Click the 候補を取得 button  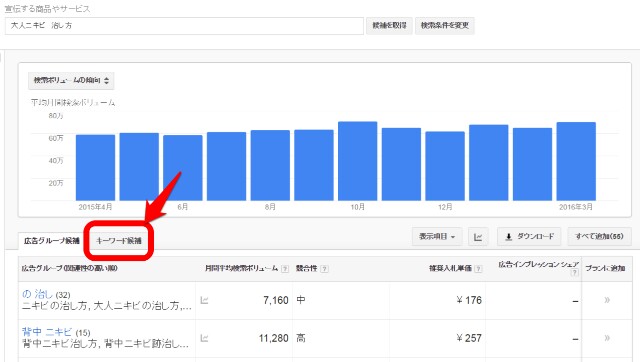[389, 25]
